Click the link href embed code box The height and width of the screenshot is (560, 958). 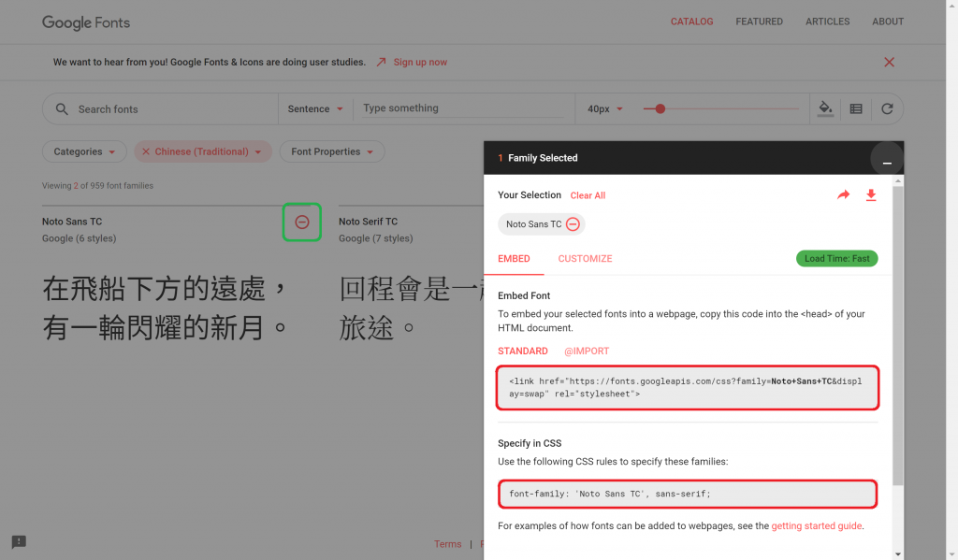[688, 388]
